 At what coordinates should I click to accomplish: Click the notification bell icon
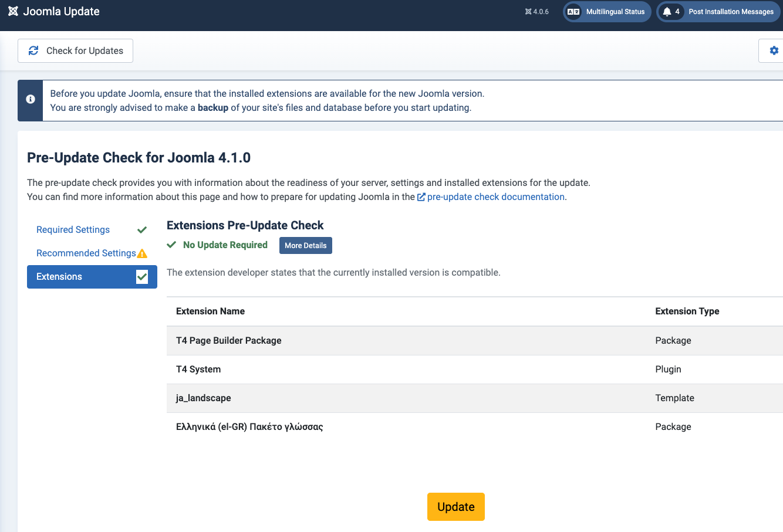coord(667,12)
